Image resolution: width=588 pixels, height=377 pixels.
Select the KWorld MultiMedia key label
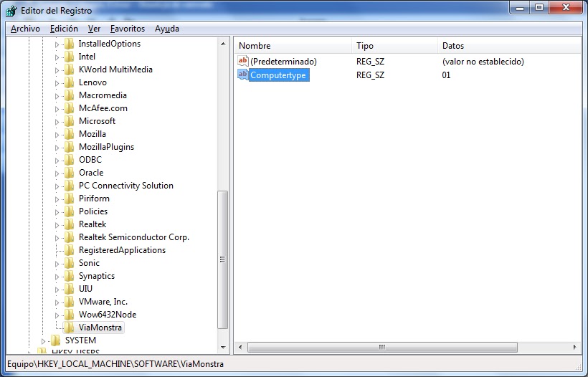tap(115, 70)
